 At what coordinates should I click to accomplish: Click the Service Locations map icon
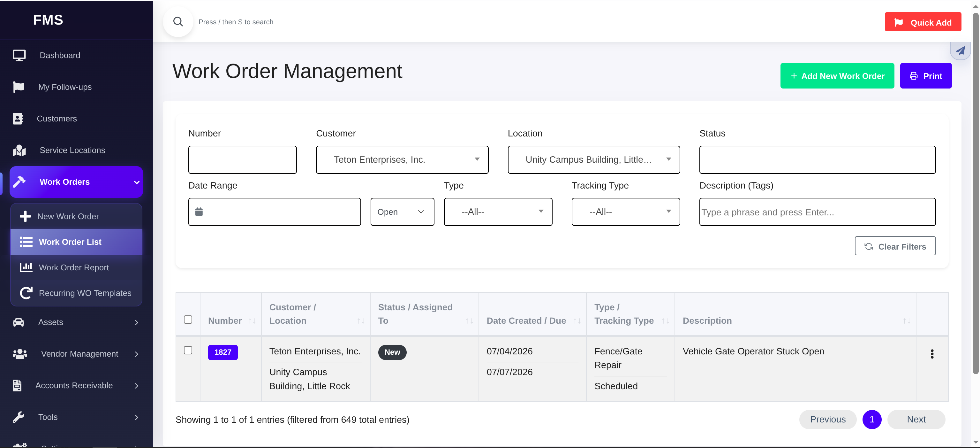point(19,150)
